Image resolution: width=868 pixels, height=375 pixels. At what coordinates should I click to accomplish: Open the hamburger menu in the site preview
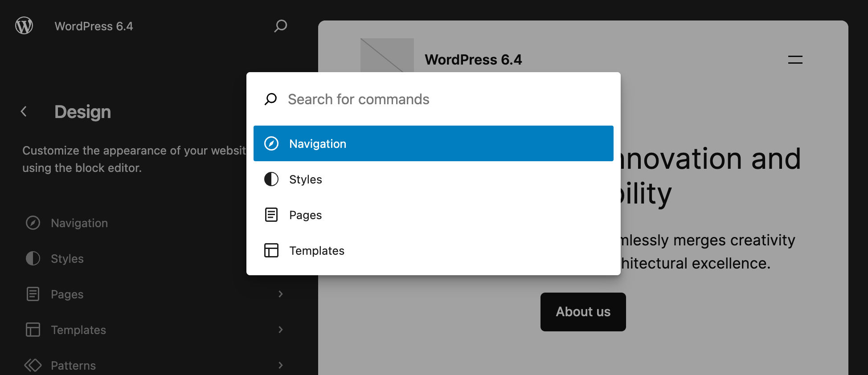point(795,60)
